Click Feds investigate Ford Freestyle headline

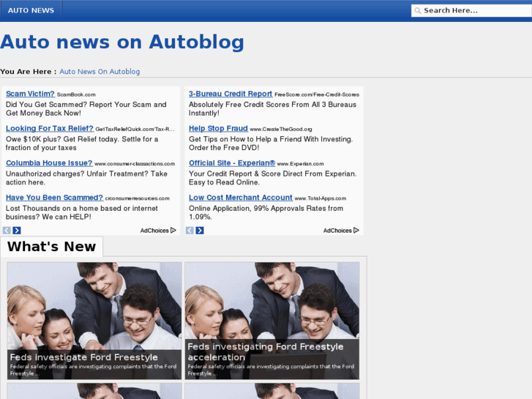(84, 357)
